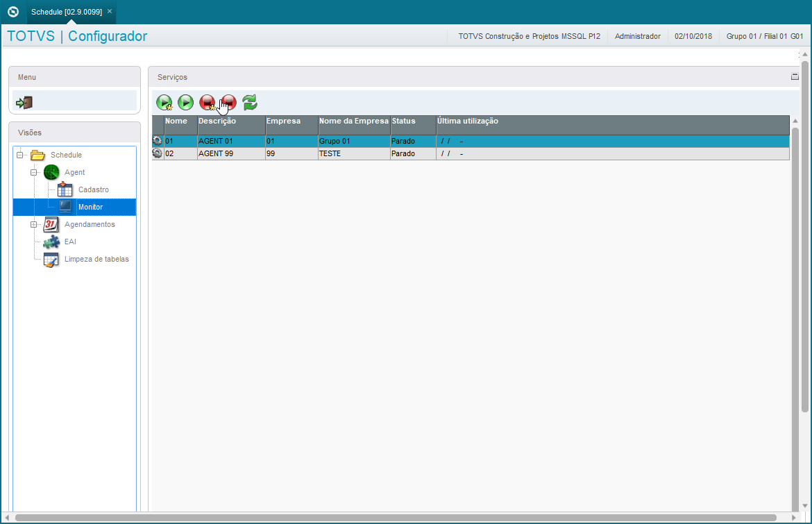Click the exit door icon in the Menu panel
The width and height of the screenshot is (812, 524).
pos(24,103)
